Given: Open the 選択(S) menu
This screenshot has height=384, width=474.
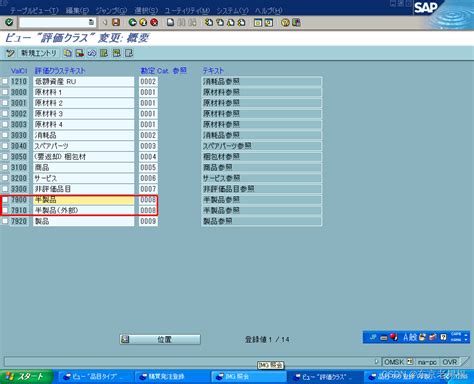Looking at the screenshot, I should [x=146, y=10].
